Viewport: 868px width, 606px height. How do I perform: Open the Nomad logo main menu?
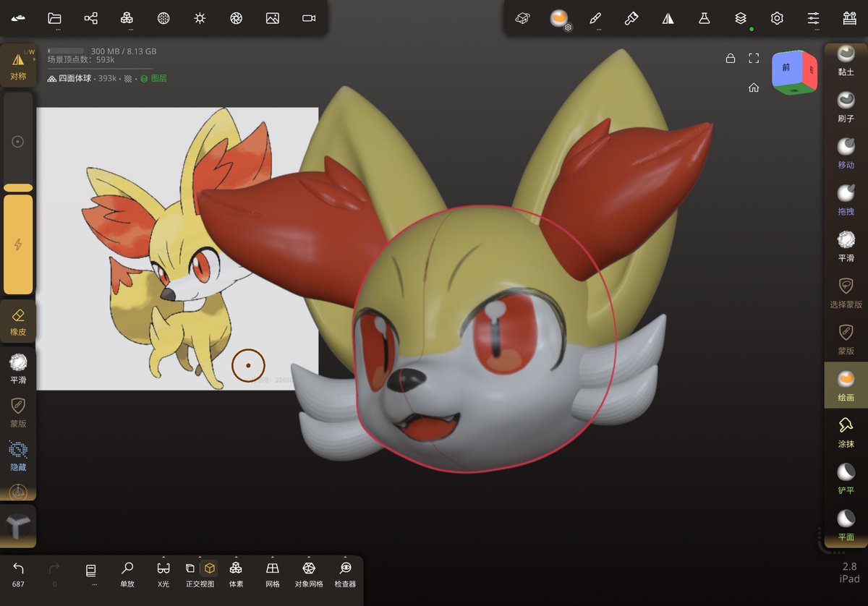tap(18, 18)
